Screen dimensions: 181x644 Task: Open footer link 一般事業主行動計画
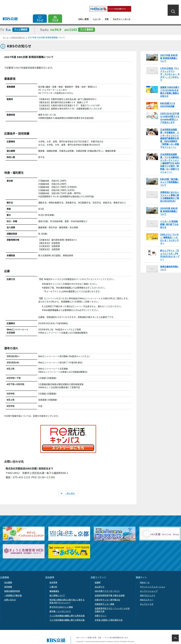(13, 595)
